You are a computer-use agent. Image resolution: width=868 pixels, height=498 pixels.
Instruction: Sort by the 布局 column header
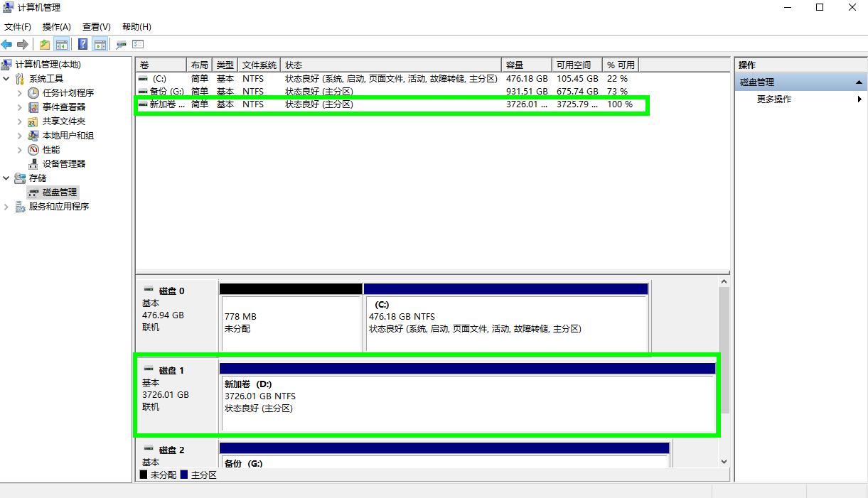coord(200,65)
